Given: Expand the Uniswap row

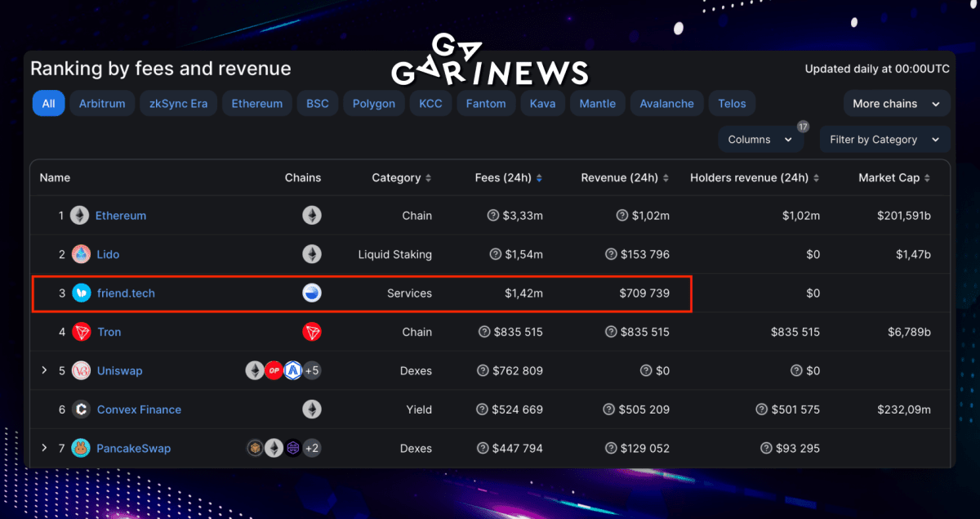Looking at the screenshot, I should [x=45, y=371].
